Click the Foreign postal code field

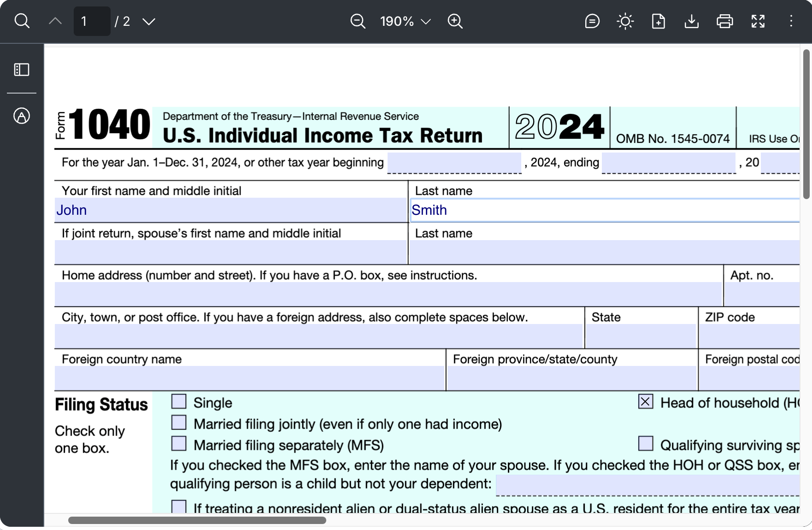[x=749, y=378]
